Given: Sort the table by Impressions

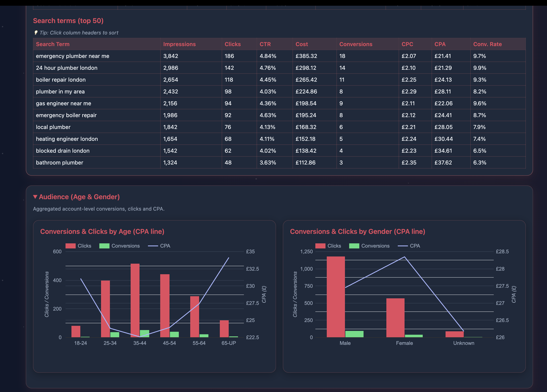Looking at the screenshot, I should click(179, 44).
